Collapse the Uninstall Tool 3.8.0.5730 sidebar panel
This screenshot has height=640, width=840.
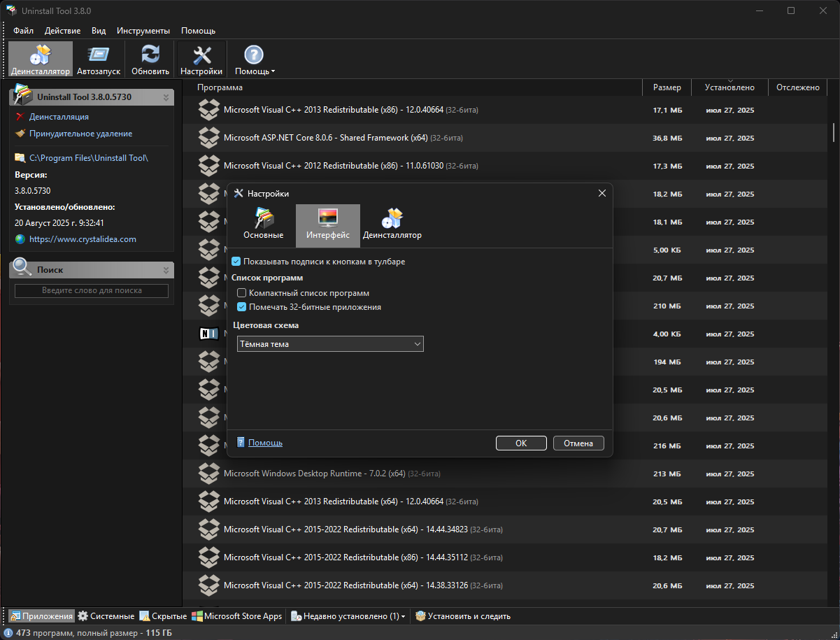pos(166,97)
